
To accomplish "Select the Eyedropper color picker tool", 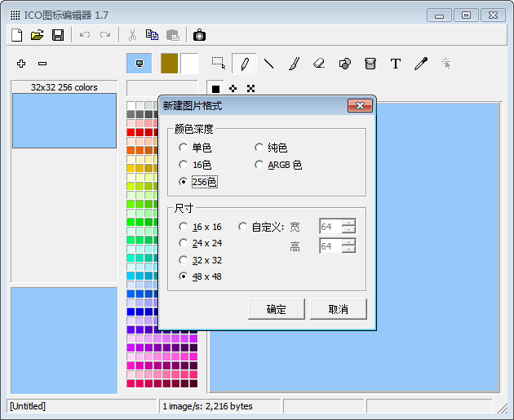I will [421, 64].
